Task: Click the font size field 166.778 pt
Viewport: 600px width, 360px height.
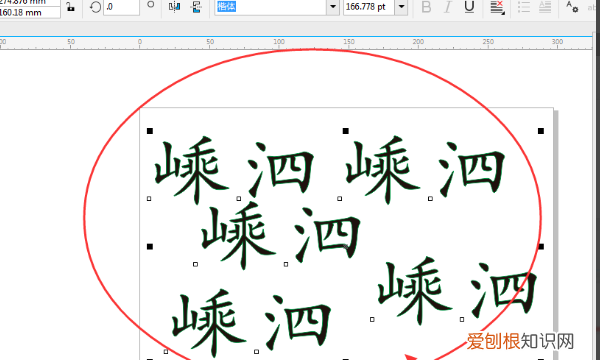Action: point(369,7)
